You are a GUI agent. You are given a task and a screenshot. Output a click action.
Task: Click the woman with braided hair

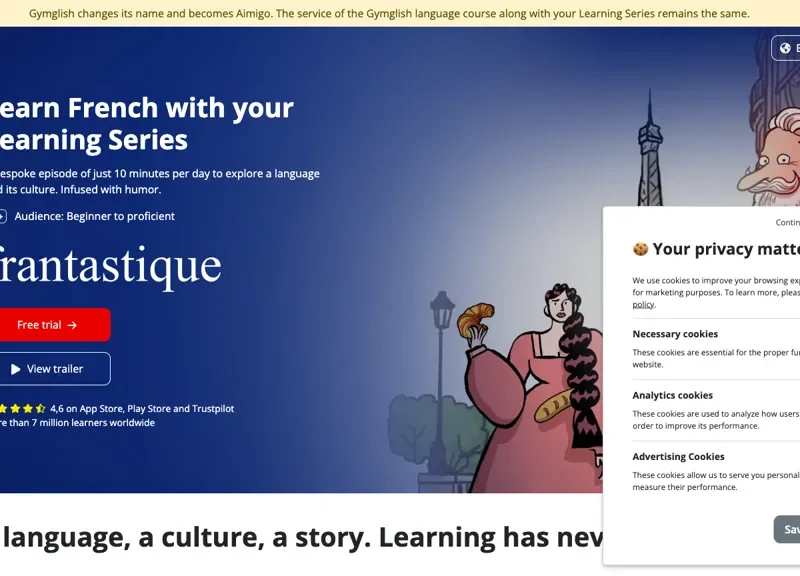560,370
